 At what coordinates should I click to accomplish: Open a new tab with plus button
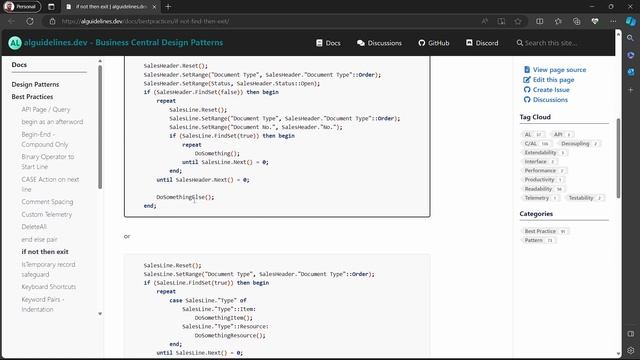(x=168, y=7)
